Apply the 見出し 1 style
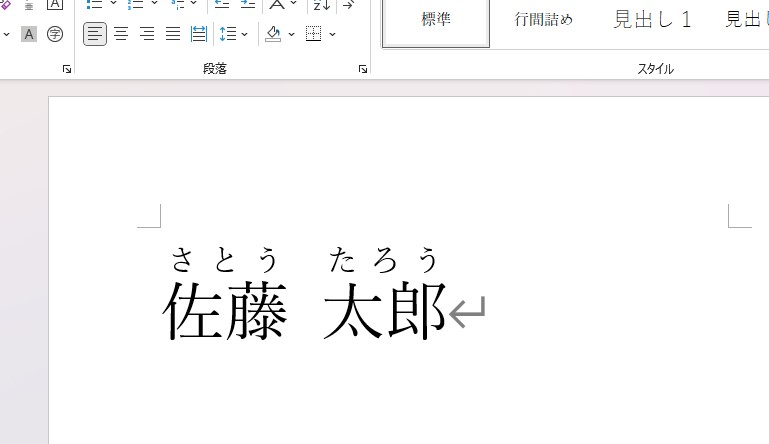 [x=652, y=20]
